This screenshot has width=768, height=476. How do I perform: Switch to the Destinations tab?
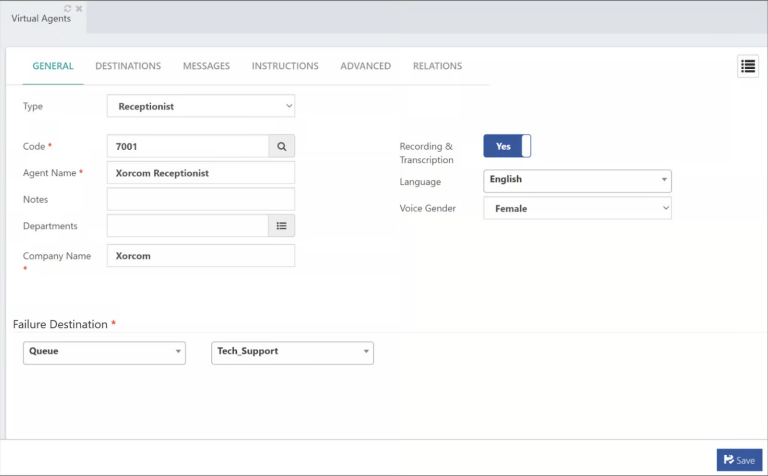click(x=128, y=66)
